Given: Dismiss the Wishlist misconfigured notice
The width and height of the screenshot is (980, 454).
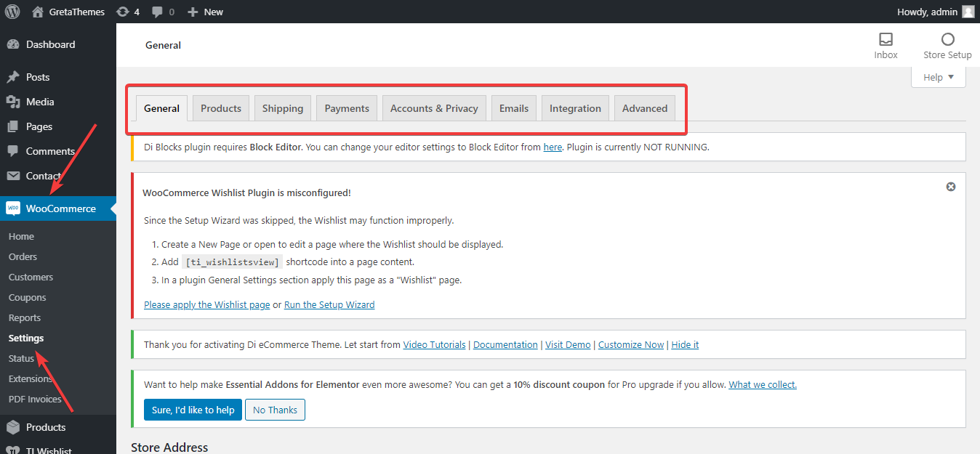Looking at the screenshot, I should (950, 187).
